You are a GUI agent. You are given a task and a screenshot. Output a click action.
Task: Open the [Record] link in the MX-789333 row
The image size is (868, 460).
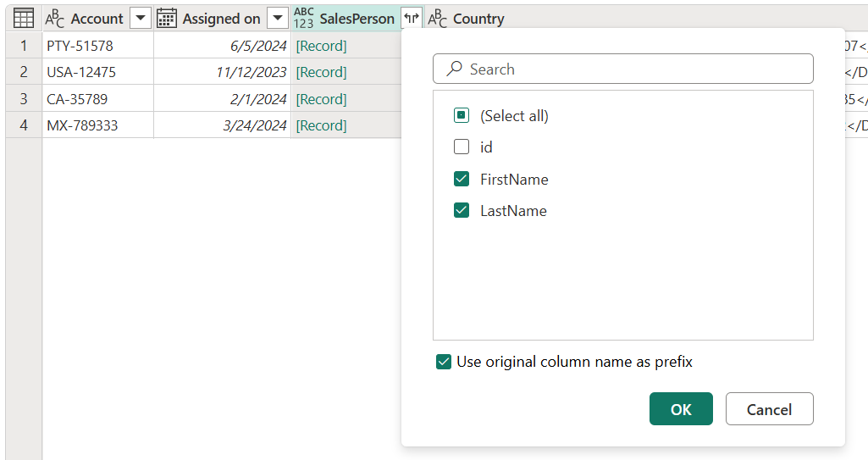click(321, 125)
